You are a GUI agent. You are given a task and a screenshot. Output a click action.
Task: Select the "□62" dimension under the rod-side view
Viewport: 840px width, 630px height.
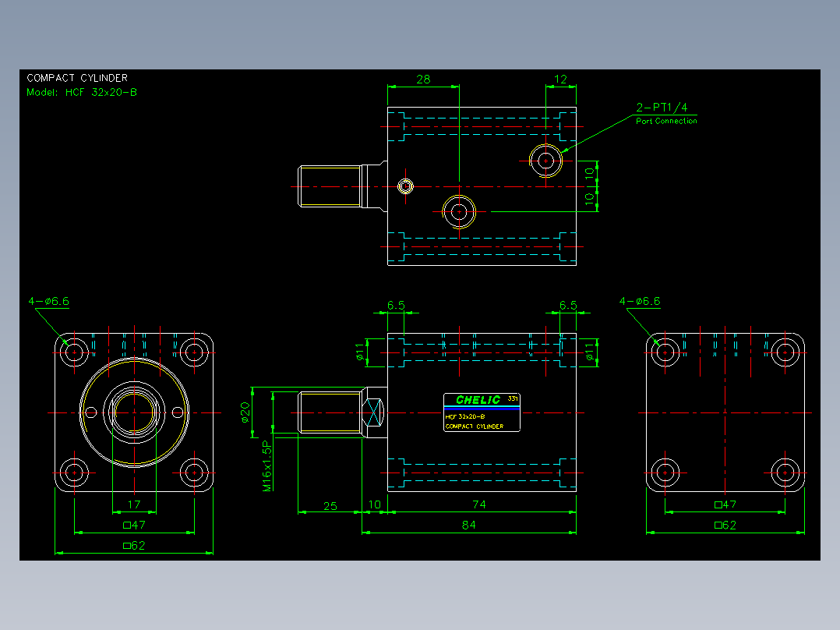135,545
